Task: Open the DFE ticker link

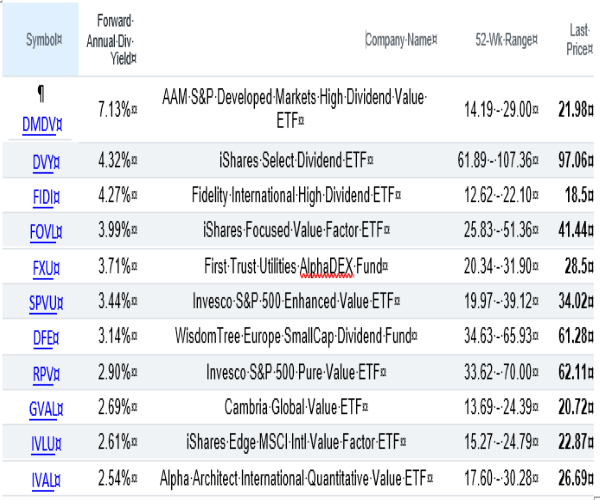Action: [39, 337]
